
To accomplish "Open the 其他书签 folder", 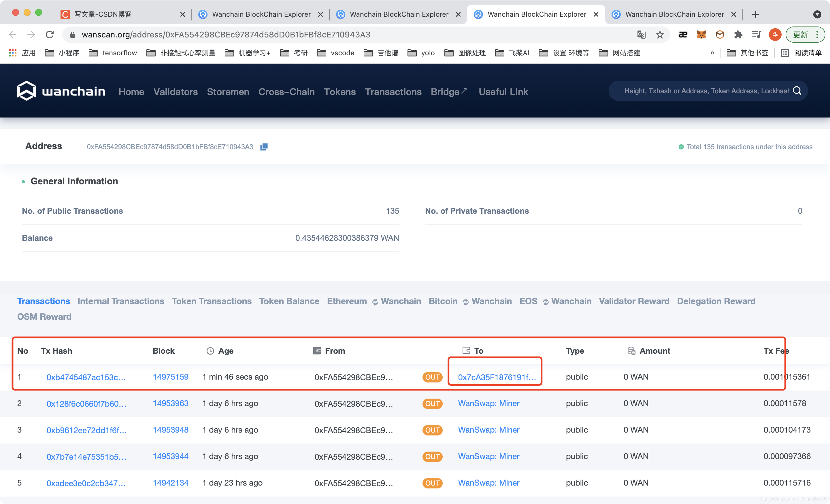I will pyautogui.click(x=747, y=53).
